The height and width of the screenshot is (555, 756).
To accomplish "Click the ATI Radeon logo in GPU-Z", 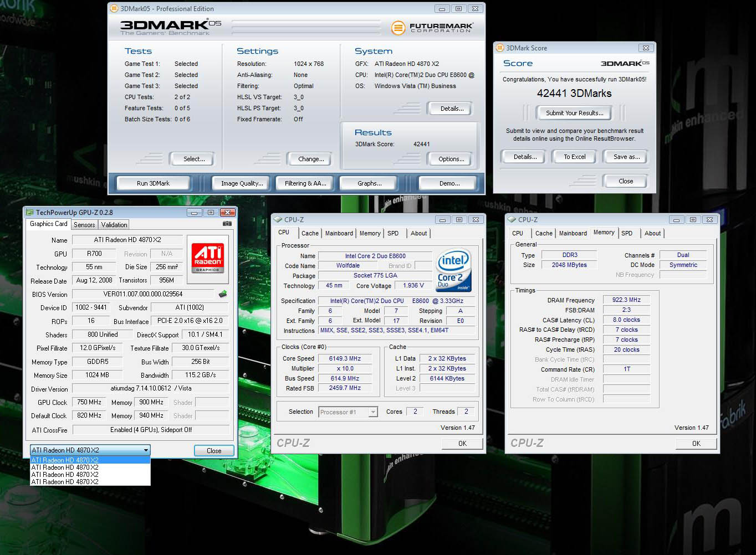I will (x=208, y=259).
